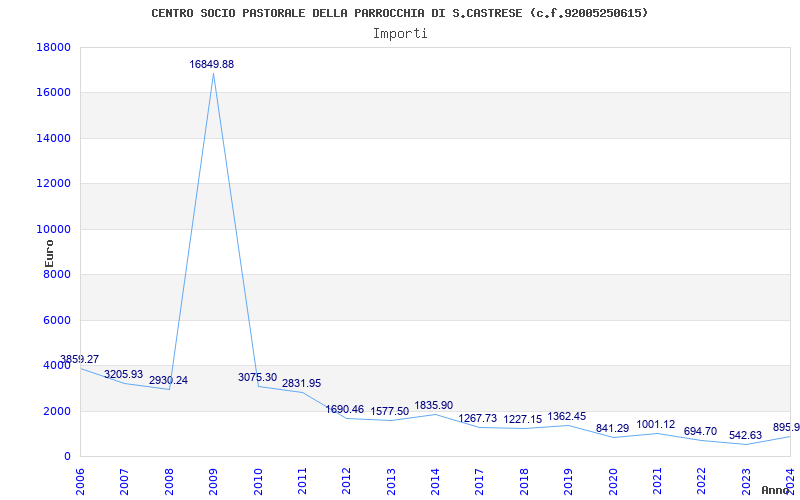Click the y-axis tick 16000
Screen dimensions: 800x500
(54, 92)
